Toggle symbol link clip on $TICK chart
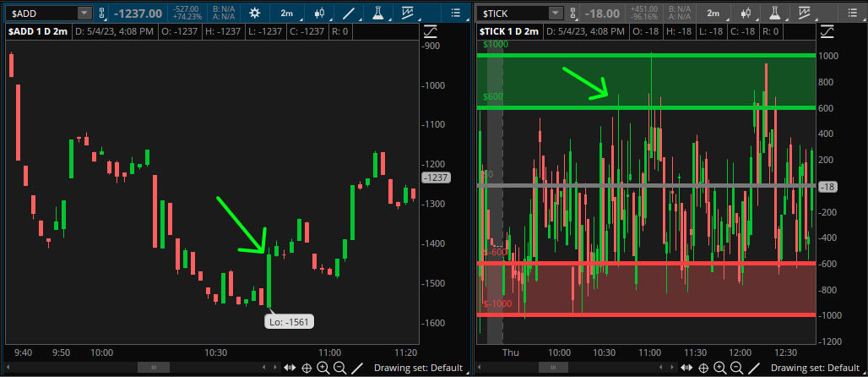Image resolution: width=868 pixels, height=377 pixels. tap(572, 14)
